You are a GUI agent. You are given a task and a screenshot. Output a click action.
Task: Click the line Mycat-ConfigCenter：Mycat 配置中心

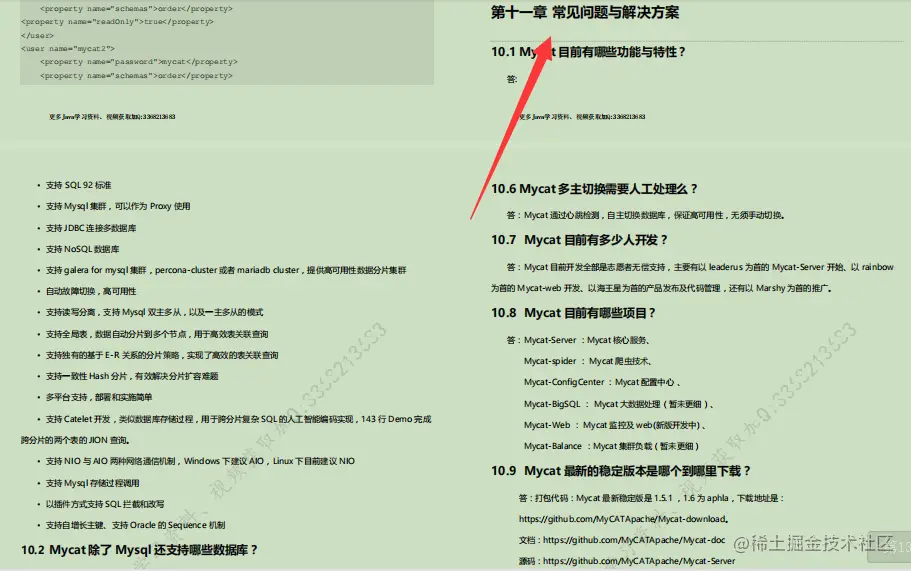602,382
